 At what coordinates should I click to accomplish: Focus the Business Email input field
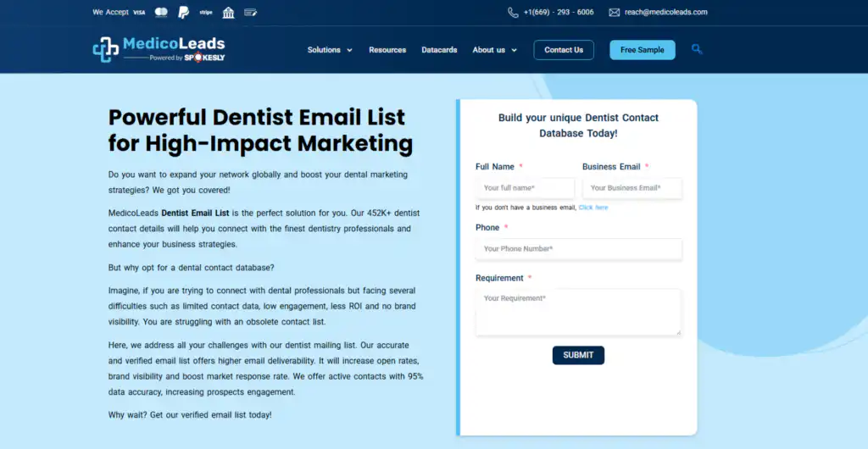coord(632,188)
